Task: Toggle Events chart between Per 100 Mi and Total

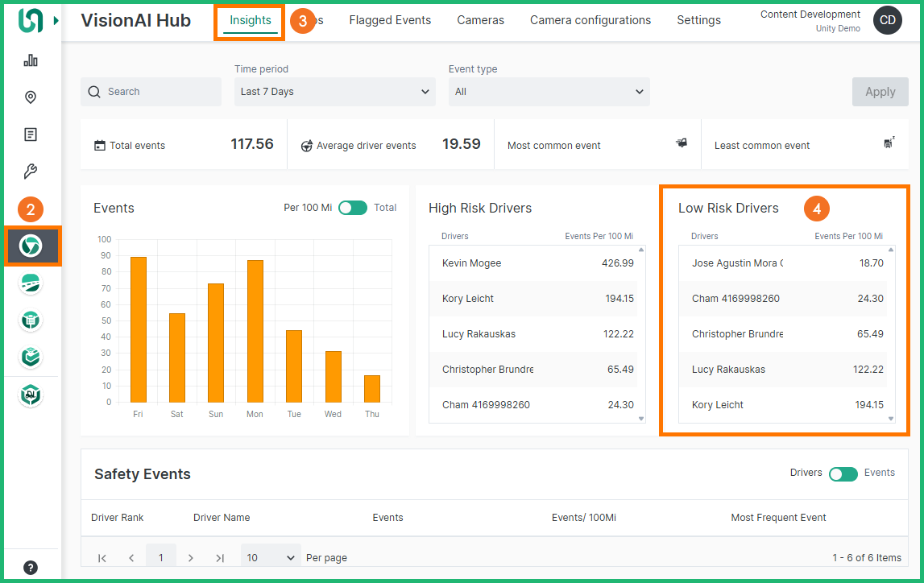Action: 352,208
